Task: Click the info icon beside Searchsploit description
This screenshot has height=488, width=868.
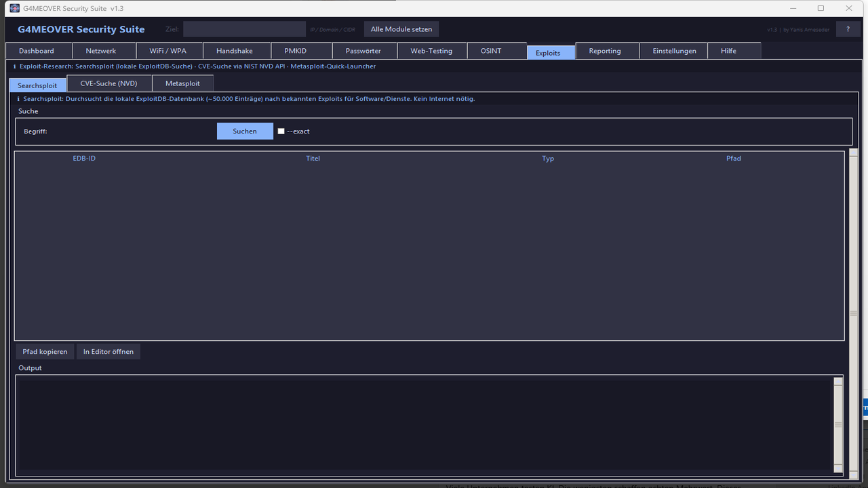Action: [18, 99]
